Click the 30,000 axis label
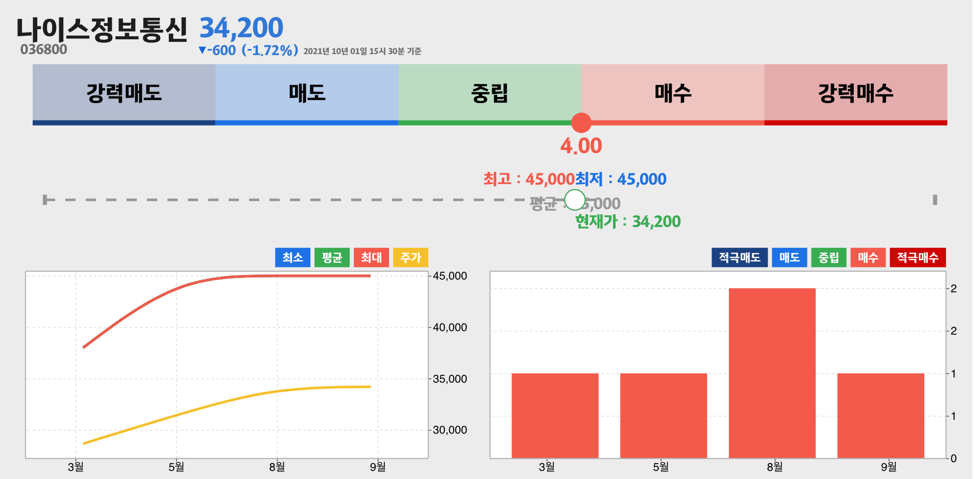The width and height of the screenshot is (980, 479). [450, 430]
